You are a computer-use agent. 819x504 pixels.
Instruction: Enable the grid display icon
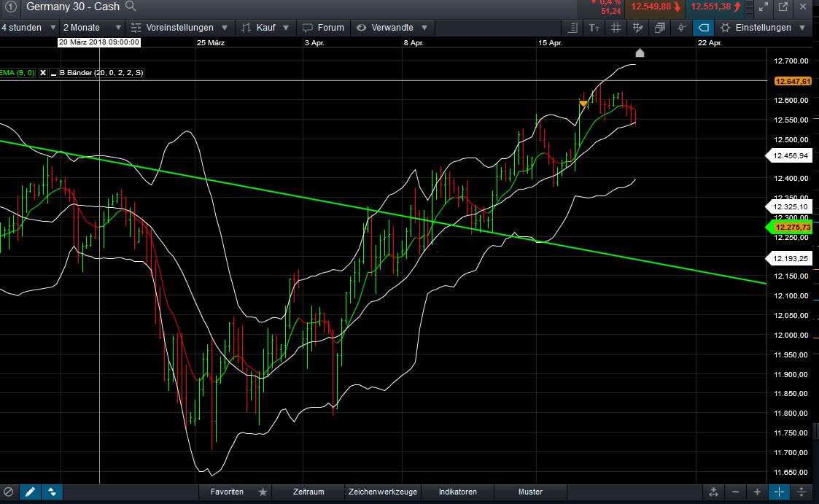tap(616, 28)
